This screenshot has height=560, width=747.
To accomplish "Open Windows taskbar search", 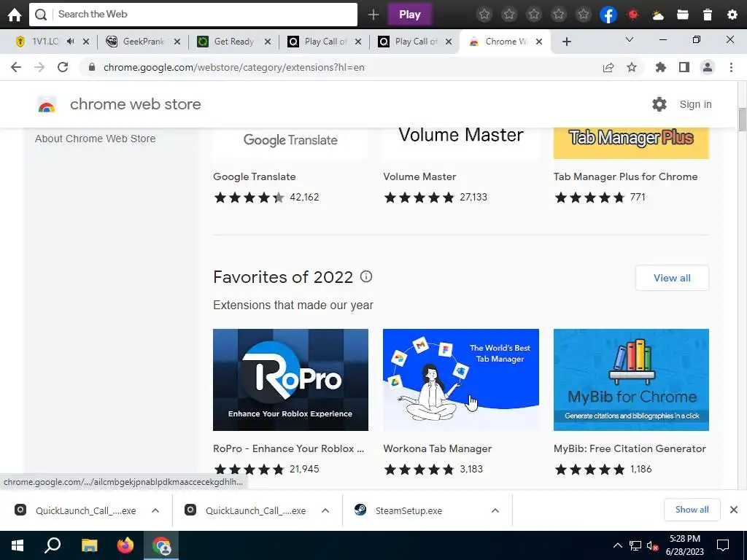I will pyautogui.click(x=53, y=545).
